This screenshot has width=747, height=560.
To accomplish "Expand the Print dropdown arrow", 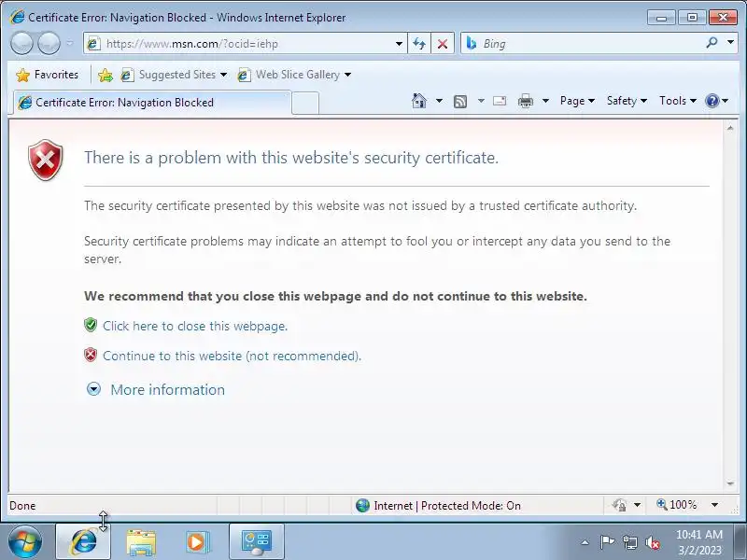I will (x=546, y=101).
